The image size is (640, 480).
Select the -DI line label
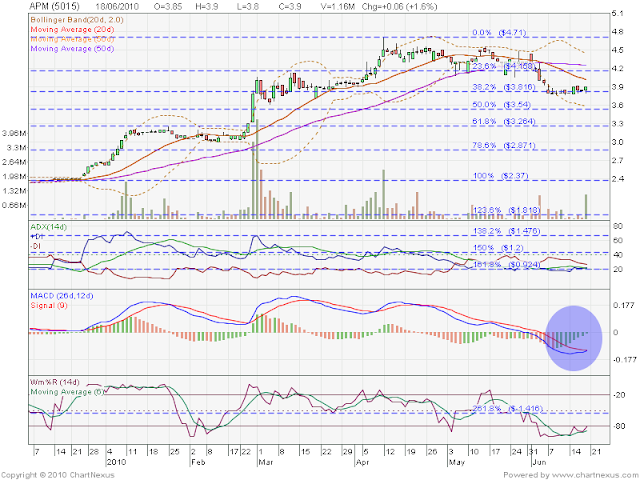tap(36, 246)
